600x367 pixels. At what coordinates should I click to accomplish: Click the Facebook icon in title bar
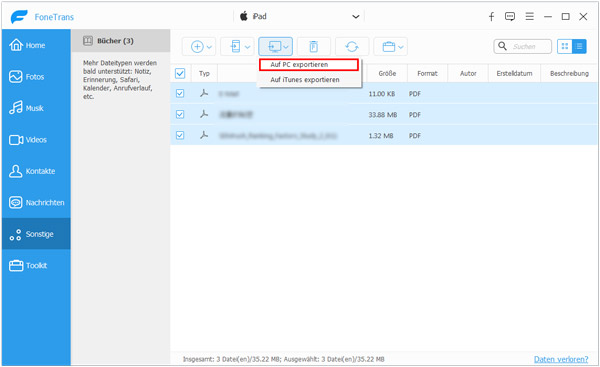(x=491, y=16)
